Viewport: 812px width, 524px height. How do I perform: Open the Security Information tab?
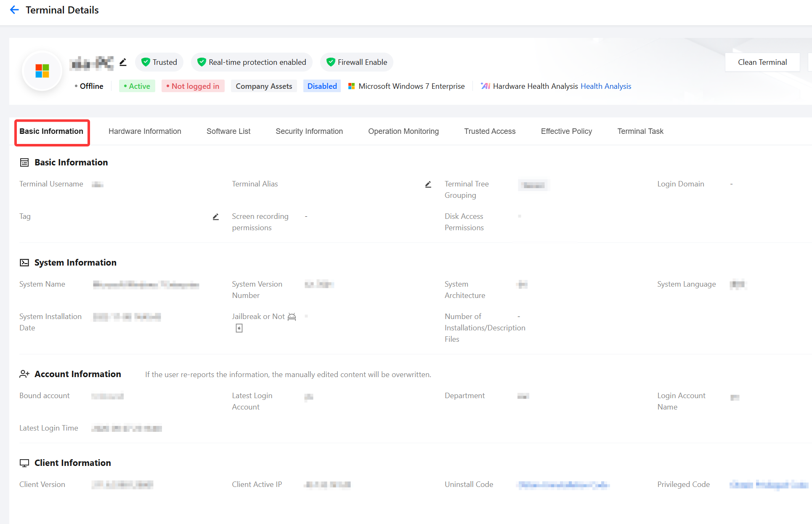[x=309, y=131]
